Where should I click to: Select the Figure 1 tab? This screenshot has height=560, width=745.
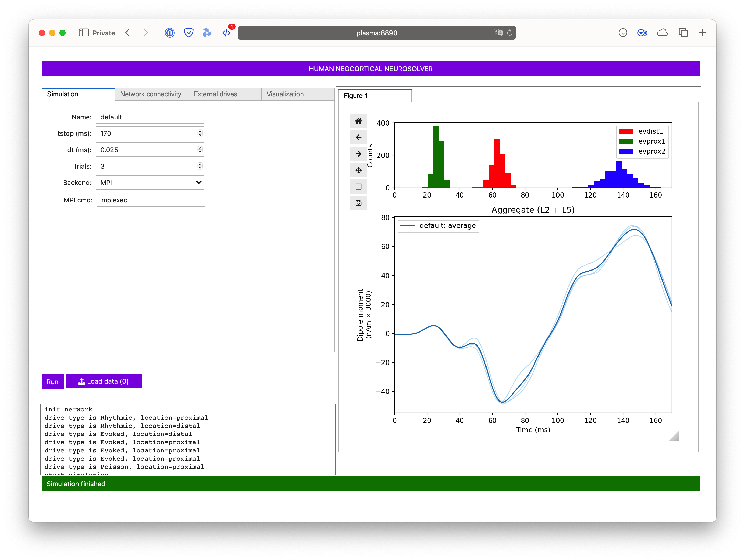(x=375, y=96)
